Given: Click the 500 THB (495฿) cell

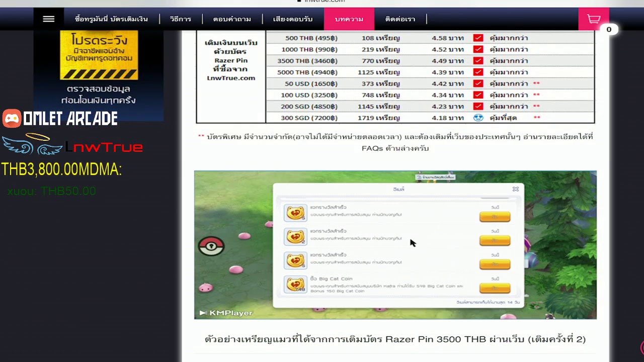Looking at the screenshot, I should click(311, 38).
